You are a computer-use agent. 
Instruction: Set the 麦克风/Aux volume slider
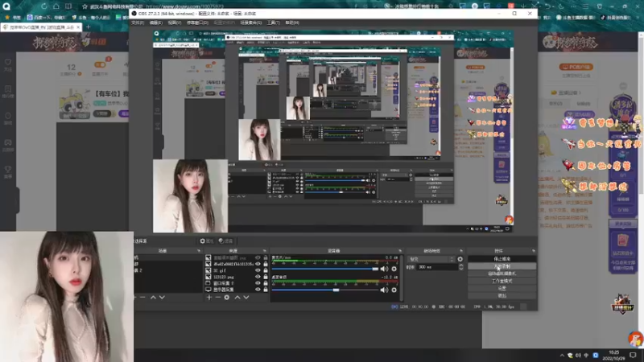tap(325, 269)
